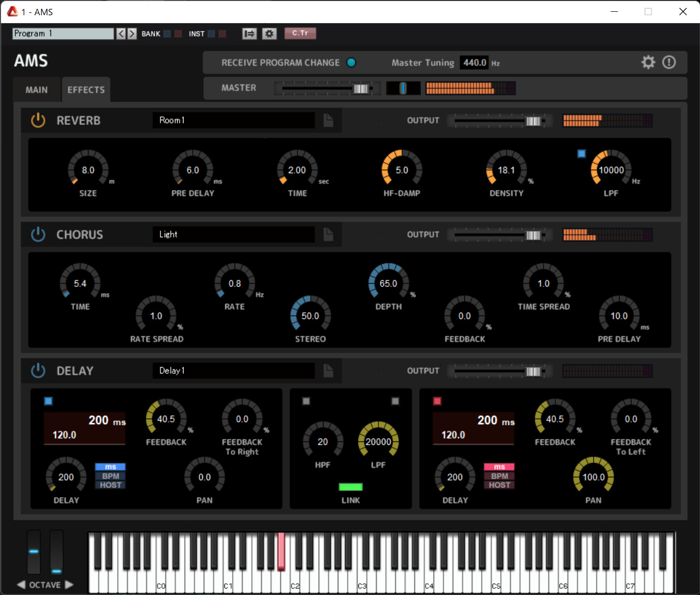Viewport: 700px width, 595px height.
Task: Open the Chorus preset dropdown Light
Action: [234, 235]
